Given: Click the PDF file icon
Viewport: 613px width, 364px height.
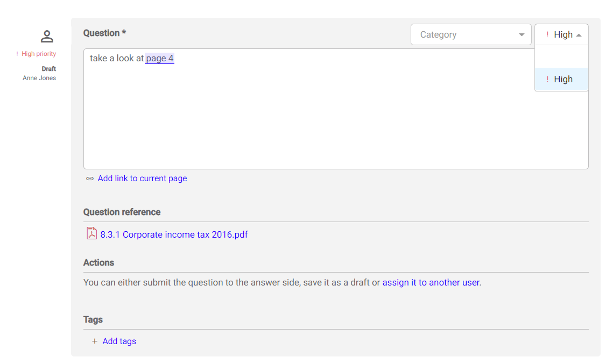Looking at the screenshot, I should click(91, 234).
